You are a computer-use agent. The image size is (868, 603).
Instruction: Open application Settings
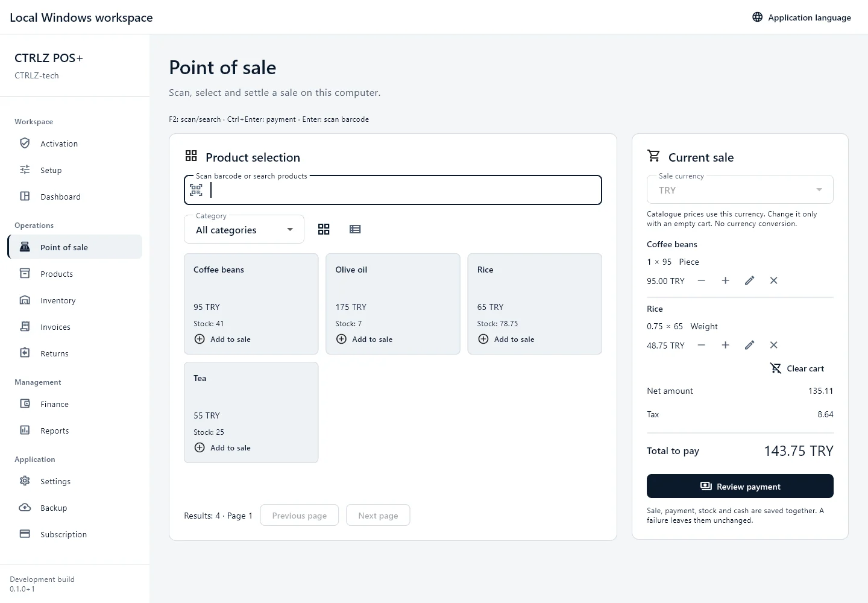tap(75, 481)
